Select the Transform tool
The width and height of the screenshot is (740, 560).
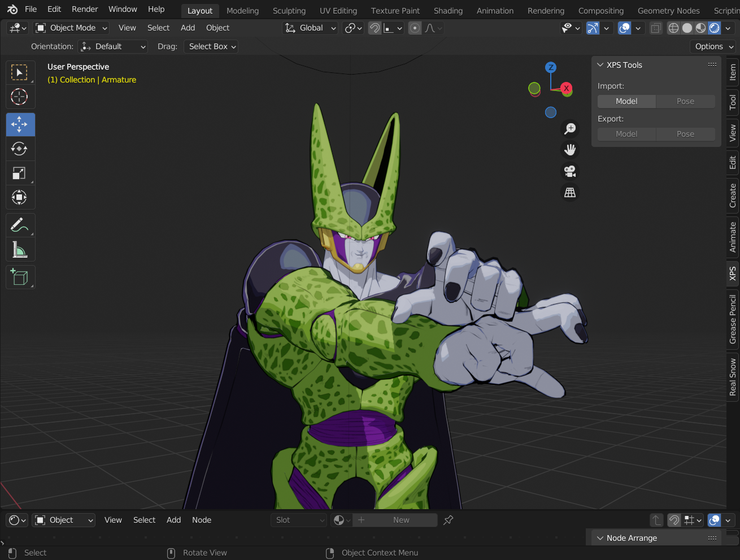point(20,197)
